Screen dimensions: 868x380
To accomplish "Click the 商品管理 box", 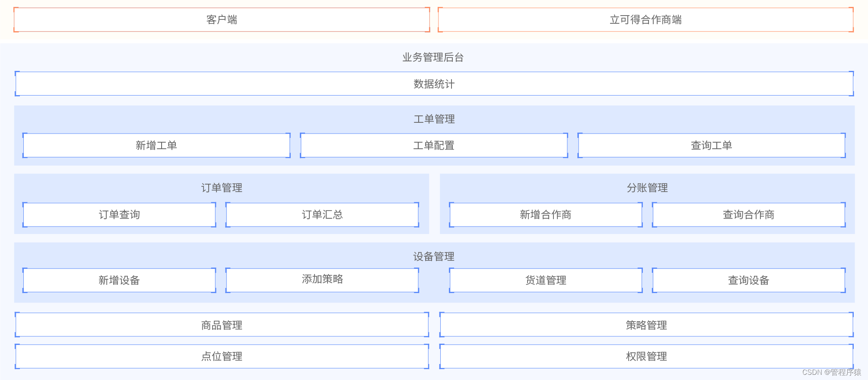I will [x=222, y=325].
